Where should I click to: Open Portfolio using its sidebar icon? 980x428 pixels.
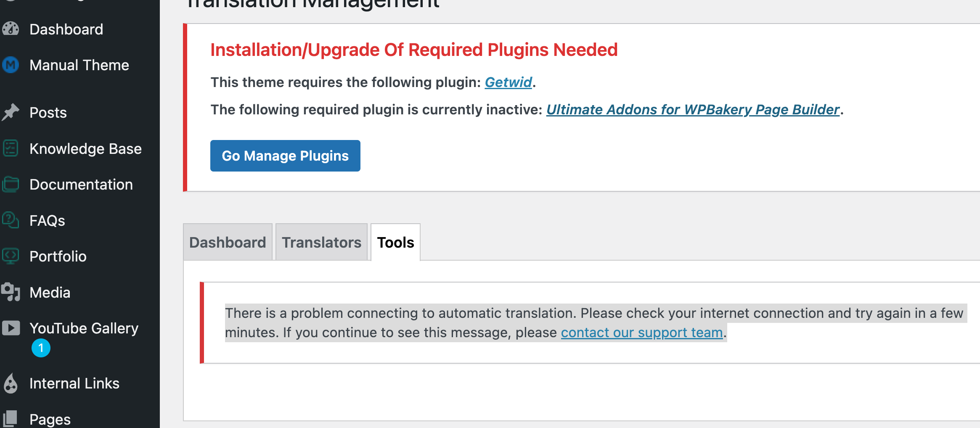click(10, 256)
